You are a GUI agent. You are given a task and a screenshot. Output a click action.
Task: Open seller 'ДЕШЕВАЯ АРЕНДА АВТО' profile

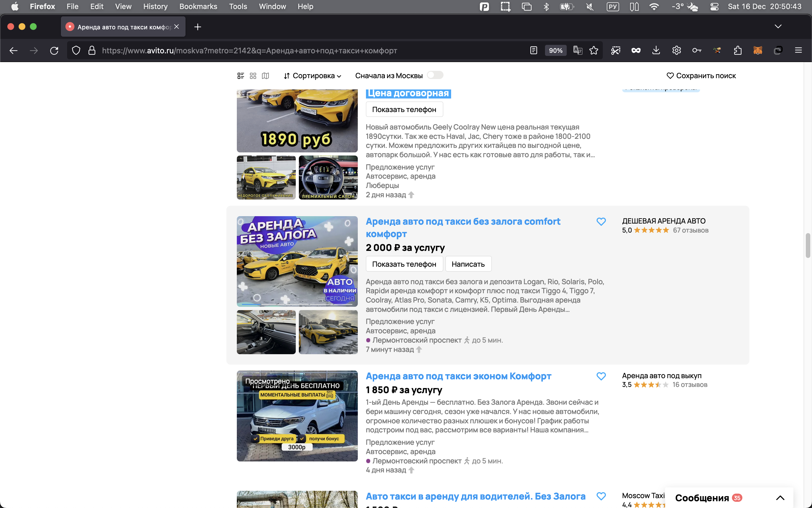(664, 221)
